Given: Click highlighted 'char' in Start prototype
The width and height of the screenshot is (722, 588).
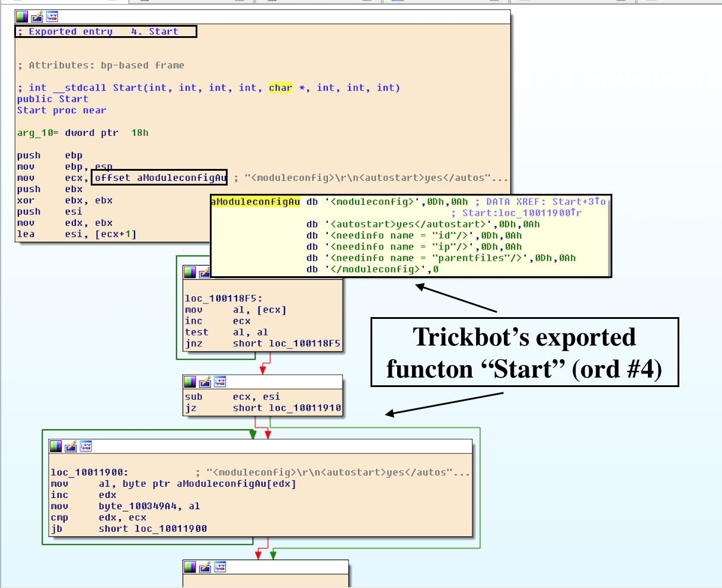Looking at the screenshot, I should (280, 88).
